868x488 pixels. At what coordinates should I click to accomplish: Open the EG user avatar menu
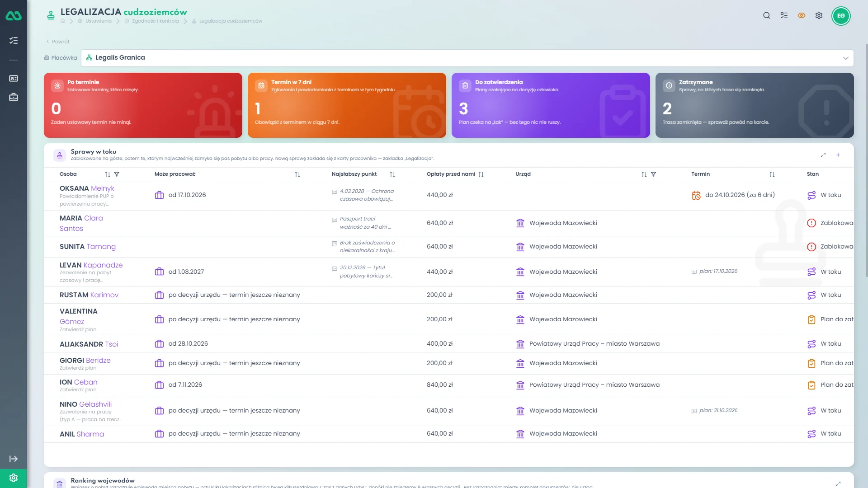pos(841,16)
